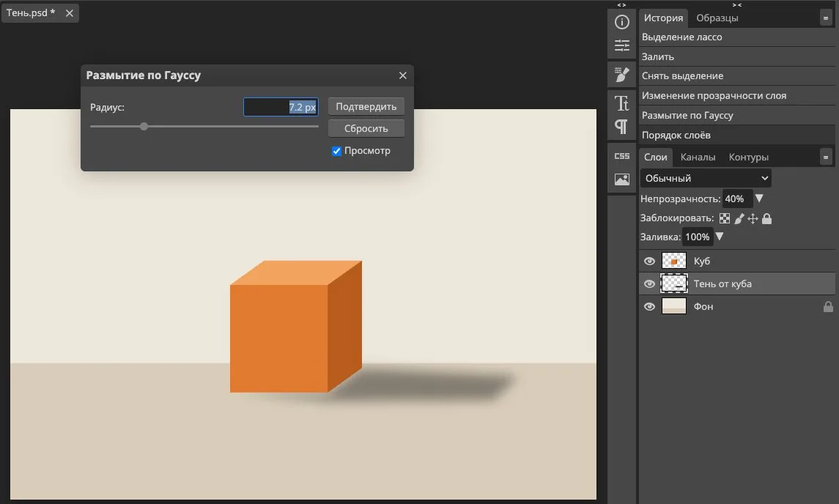
Task: Open the brush settings panel icon
Action: tap(622, 75)
